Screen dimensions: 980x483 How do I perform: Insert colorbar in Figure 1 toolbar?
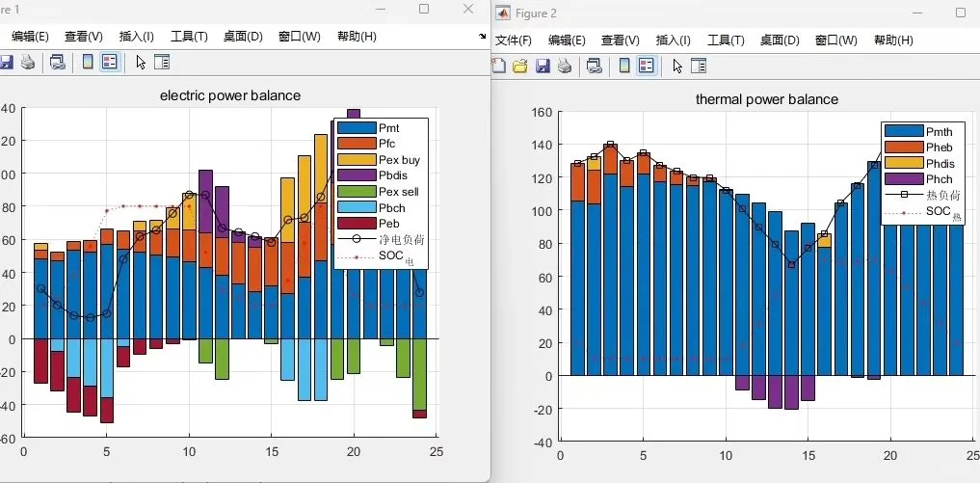(x=88, y=62)
